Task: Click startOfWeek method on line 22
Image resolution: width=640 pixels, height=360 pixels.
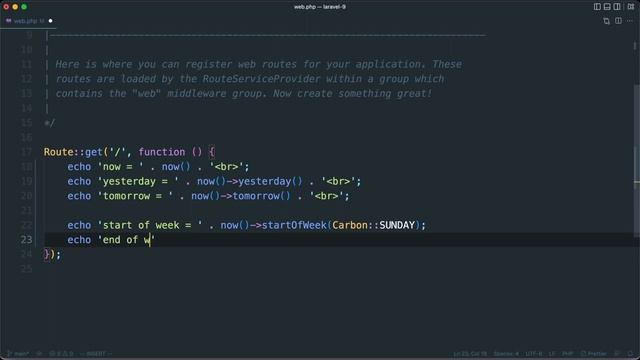Action: coord(294,225)
